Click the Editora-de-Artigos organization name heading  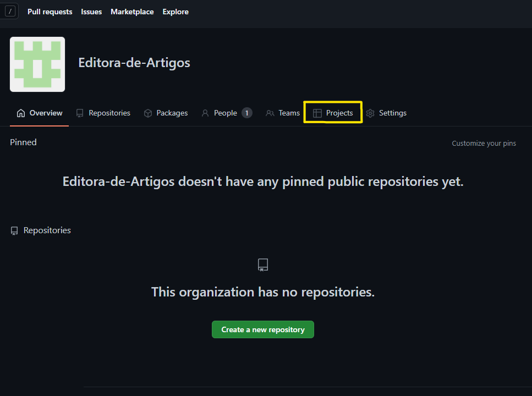(x=134, y=63)
